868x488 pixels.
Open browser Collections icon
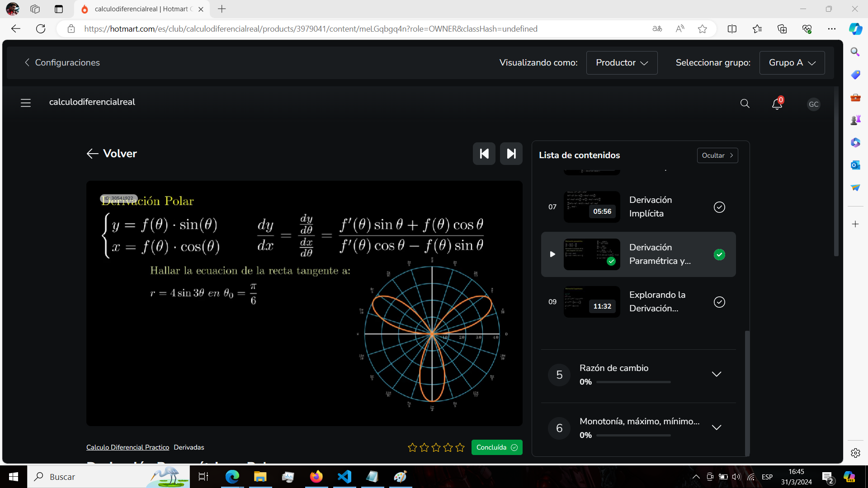[x=782, y=29]
